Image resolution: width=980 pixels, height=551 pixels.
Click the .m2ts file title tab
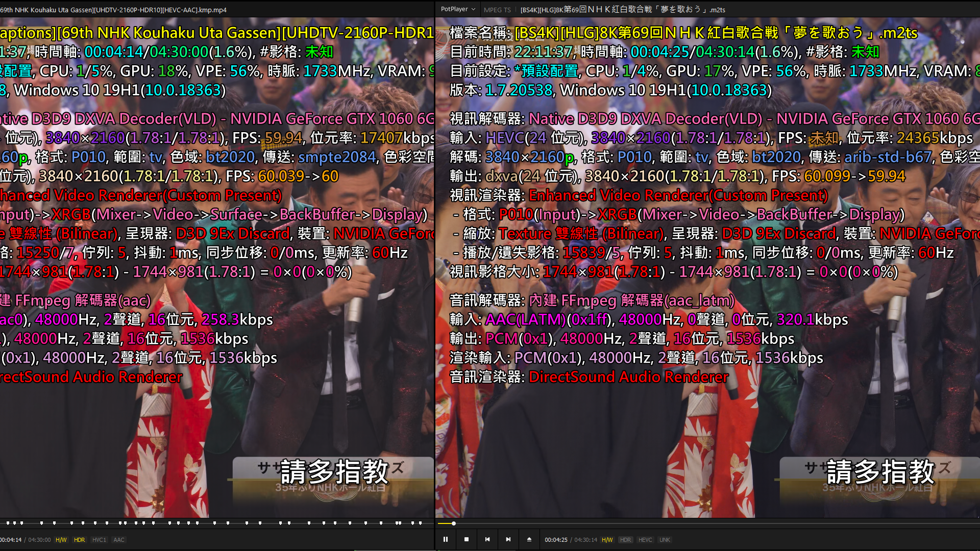point(623,10)
